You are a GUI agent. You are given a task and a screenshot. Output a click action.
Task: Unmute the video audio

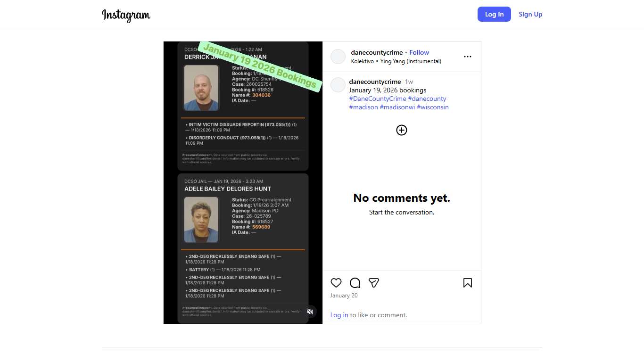coord(310,312)
